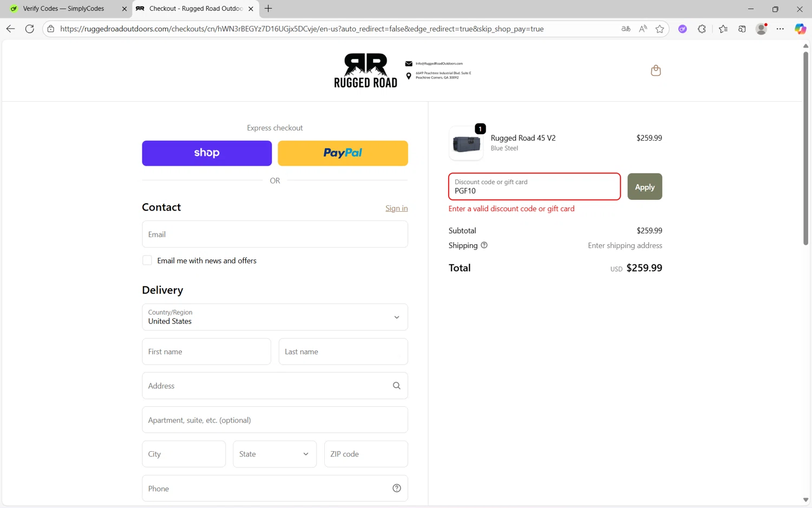The width and height of the screenshot is (812, 508).
Task: Pay with Shop express checkout button
Action: click(x=207, y=153)
